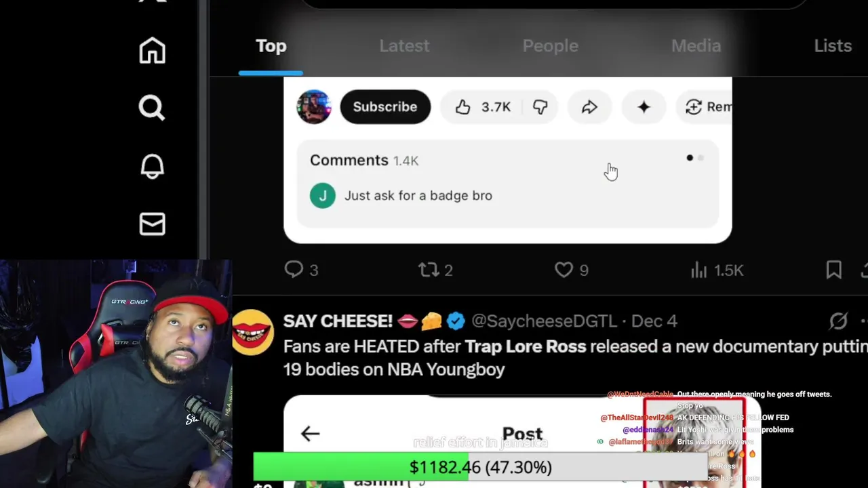Like the tweet with 9 hearts

571,270
